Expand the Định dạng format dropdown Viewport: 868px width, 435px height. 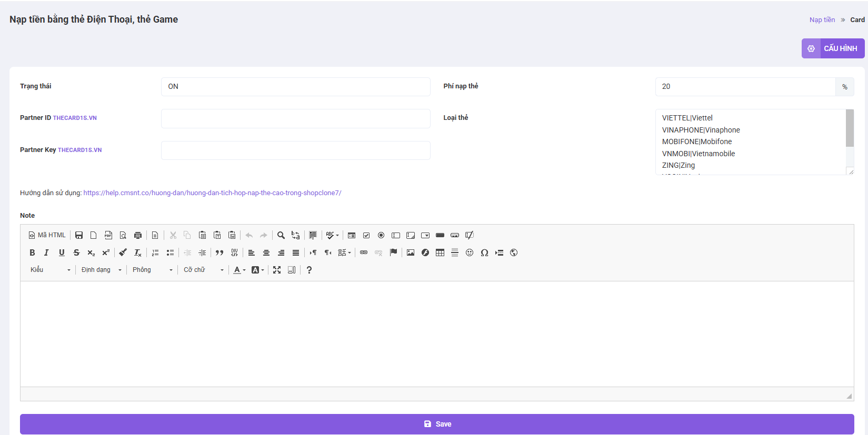[101, 270]
